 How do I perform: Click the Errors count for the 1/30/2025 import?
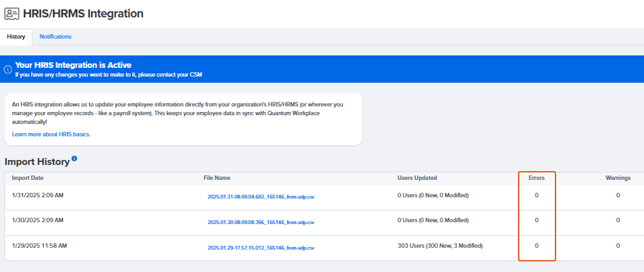click(536, 220)
